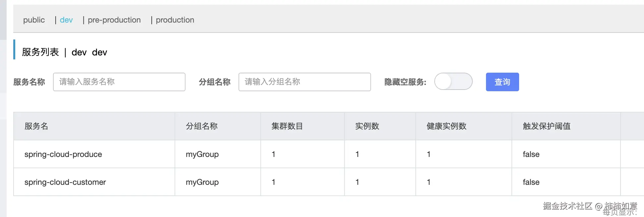Click the 服务名 column header

click(36, 126)
